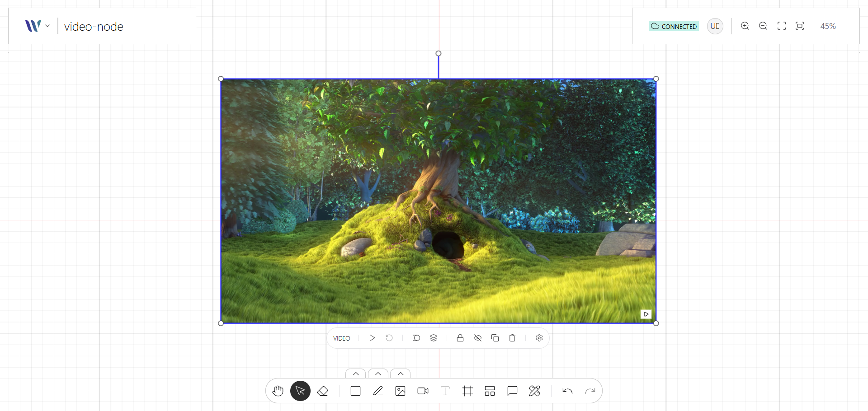
Task: Select the Pen drawing tool
Action: [x=378, y=391]
